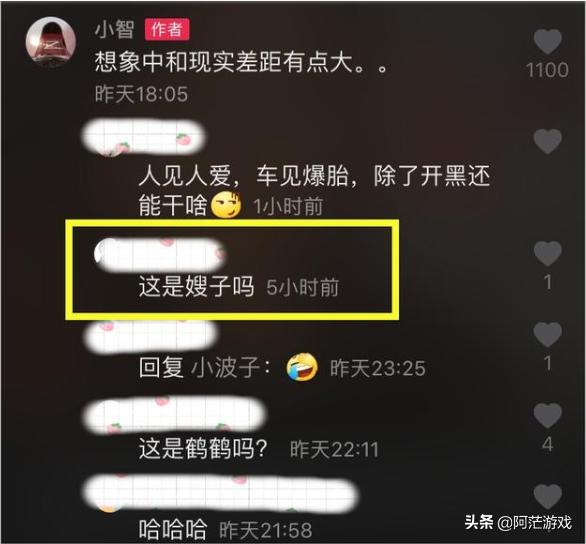The width and height of the screenshot is (586, 544).
Task: Tap the 哈哈哈 comment text
Action: point(173,529)
